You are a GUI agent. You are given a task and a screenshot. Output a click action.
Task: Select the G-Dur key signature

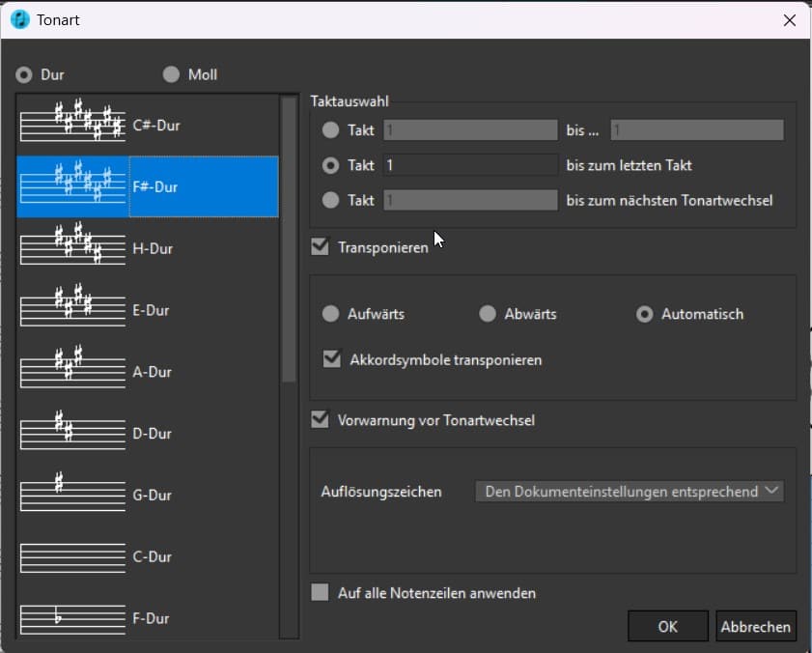point(73,495)
